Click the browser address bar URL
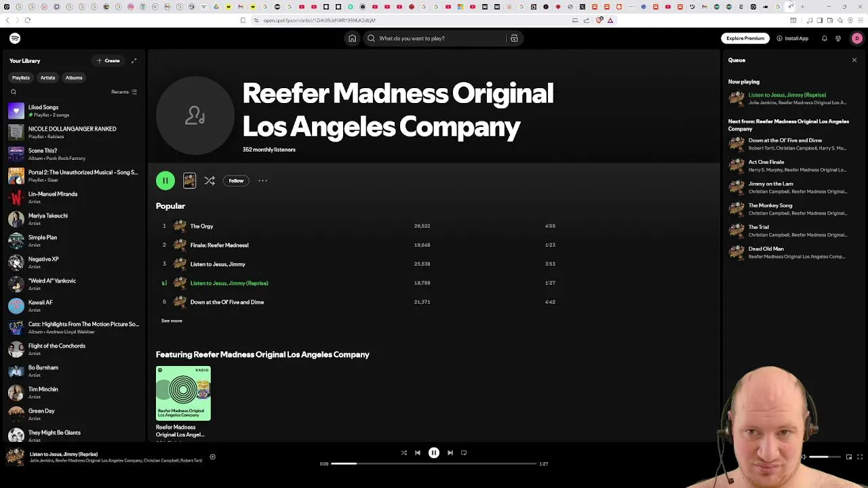Image resolution: width=868 pixels, height=488 pixels. coord(319,20)
